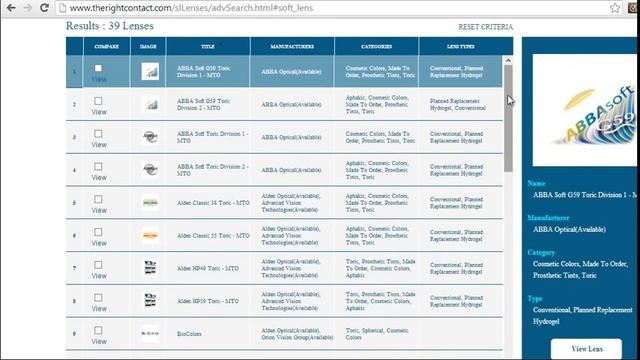Check compare box for Alden HP49 Toric
Viewport: 640px width, 360px height.
[98, 265]
